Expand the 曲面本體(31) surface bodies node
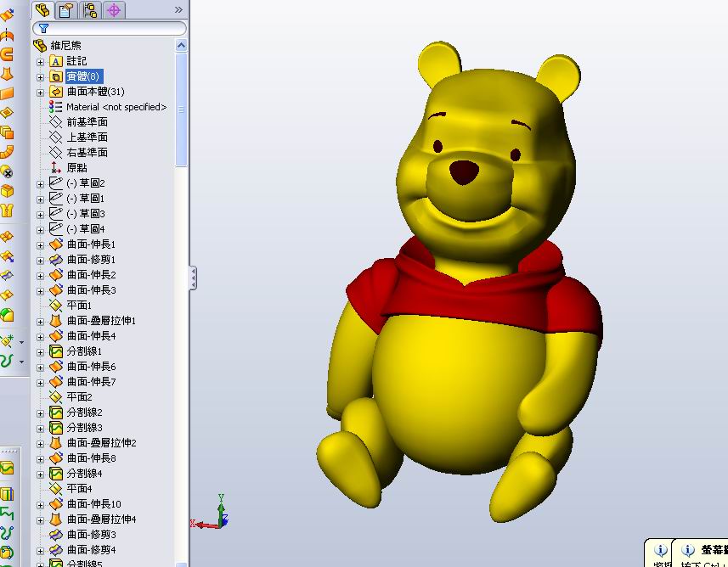Screen dimensions: 728x567 tap(41, 91)
